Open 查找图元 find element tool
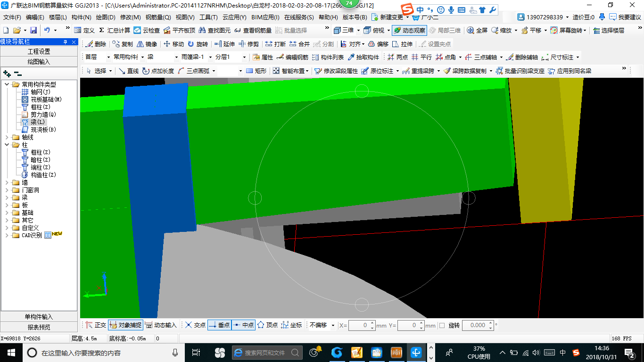This screenshot has width=644, height=362. tap(215, 30)
